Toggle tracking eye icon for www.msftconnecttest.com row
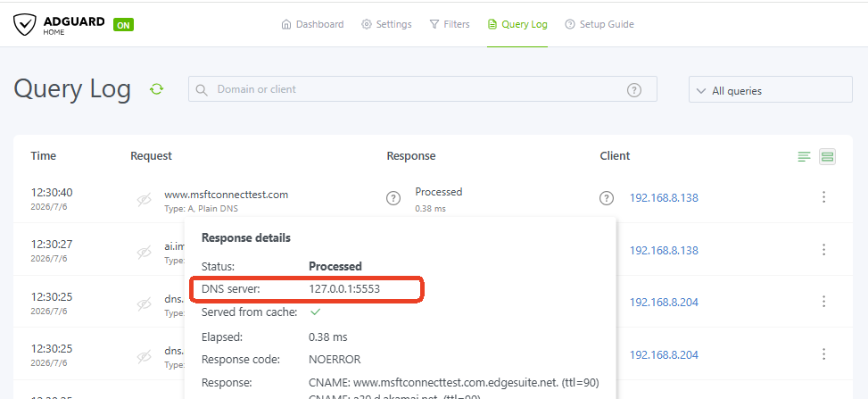 144,200
